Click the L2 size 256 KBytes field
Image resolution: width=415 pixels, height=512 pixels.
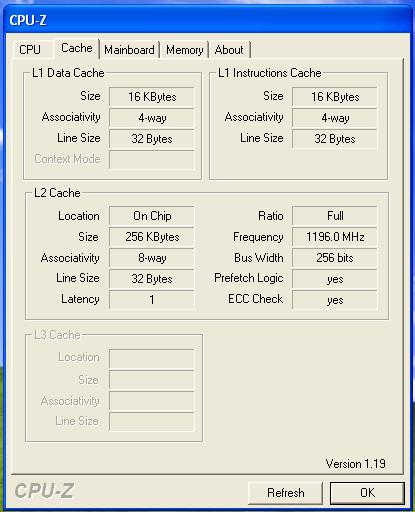pyautogui.click(x=152, y=237)
